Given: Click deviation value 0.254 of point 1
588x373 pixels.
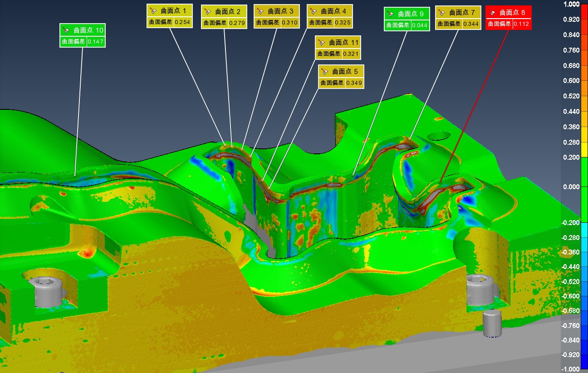Looking at the screenshot, I should (182, 22).
